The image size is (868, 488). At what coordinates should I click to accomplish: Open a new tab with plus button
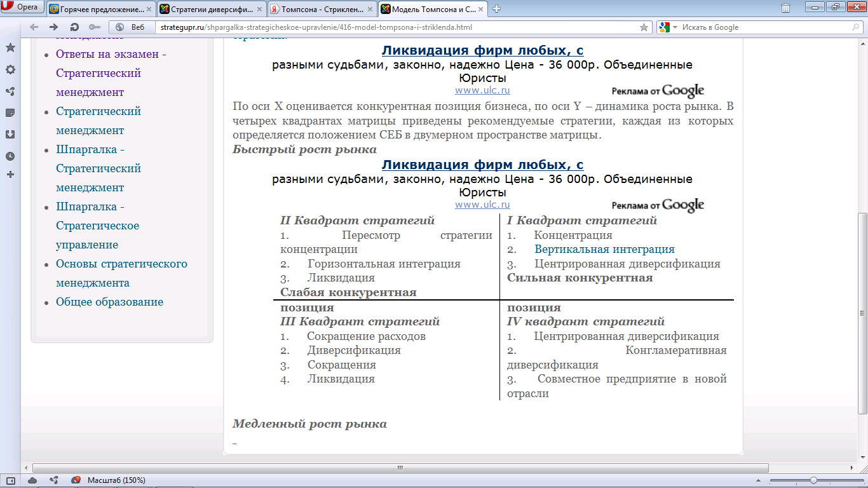497,9
